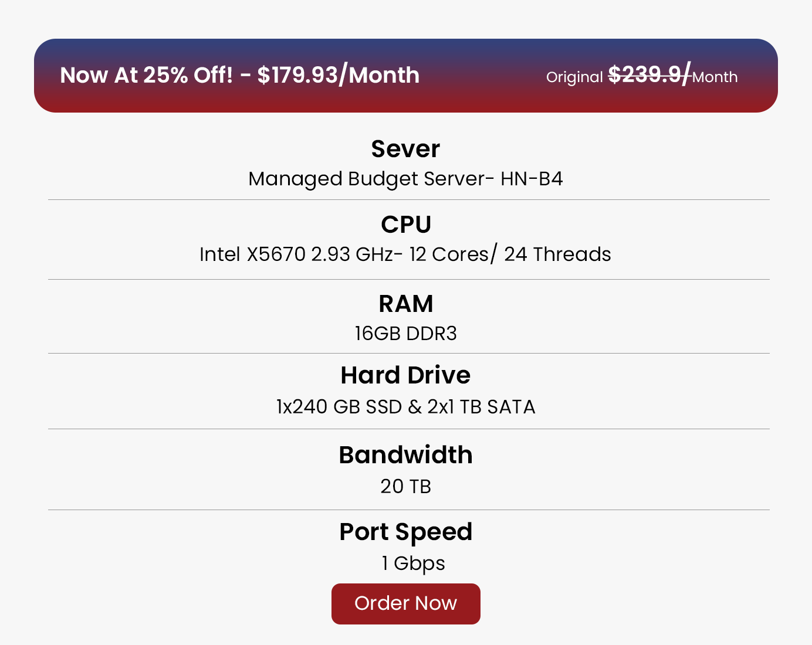Click the word 'Original' in the banner
Image resolution: width=812 pixels, height=645 pixels.
click(574, 77)
